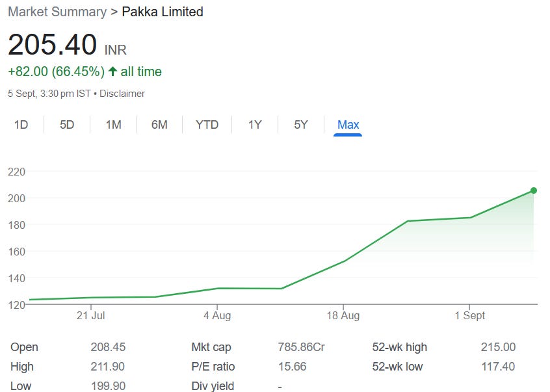Select the 5D time range tab
This screenshot has height=392, width=550.
[67, 124]
